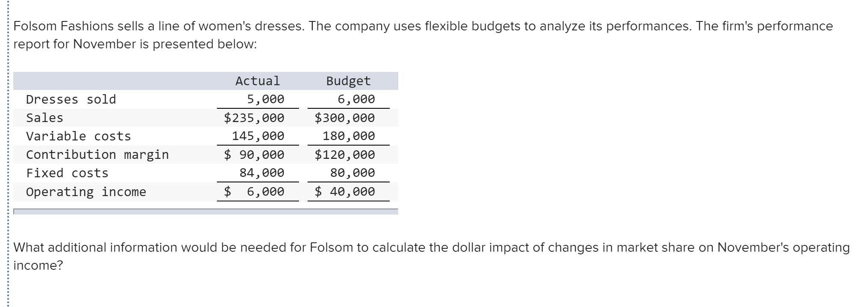Click budgeted dresses sold value 6,000
The image size is (868, 307).
(x=356, y=99)
